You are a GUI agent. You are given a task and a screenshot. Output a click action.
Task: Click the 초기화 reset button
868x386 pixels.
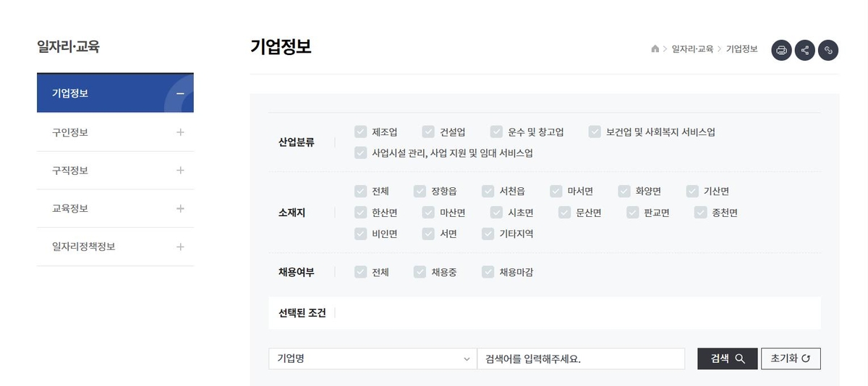click(791, 359)
